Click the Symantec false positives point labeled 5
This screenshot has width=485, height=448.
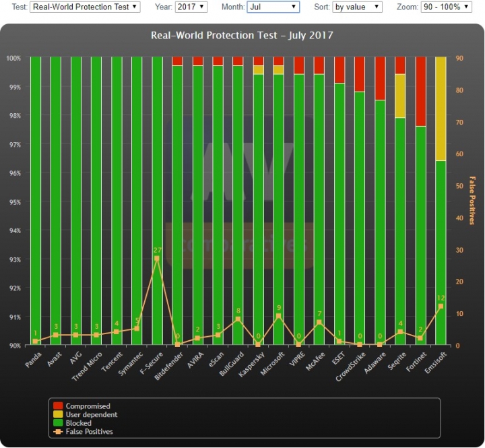[137, 329]
